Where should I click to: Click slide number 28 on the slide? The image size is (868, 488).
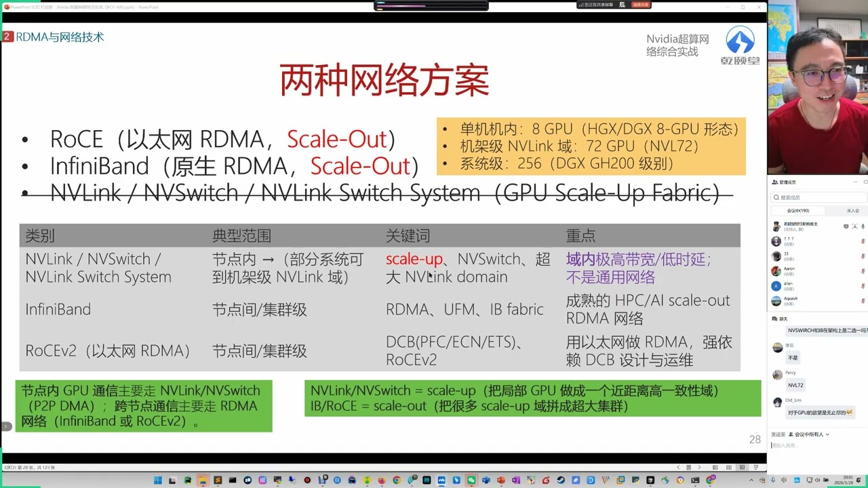pyautogui.click(x=755, y=440)
